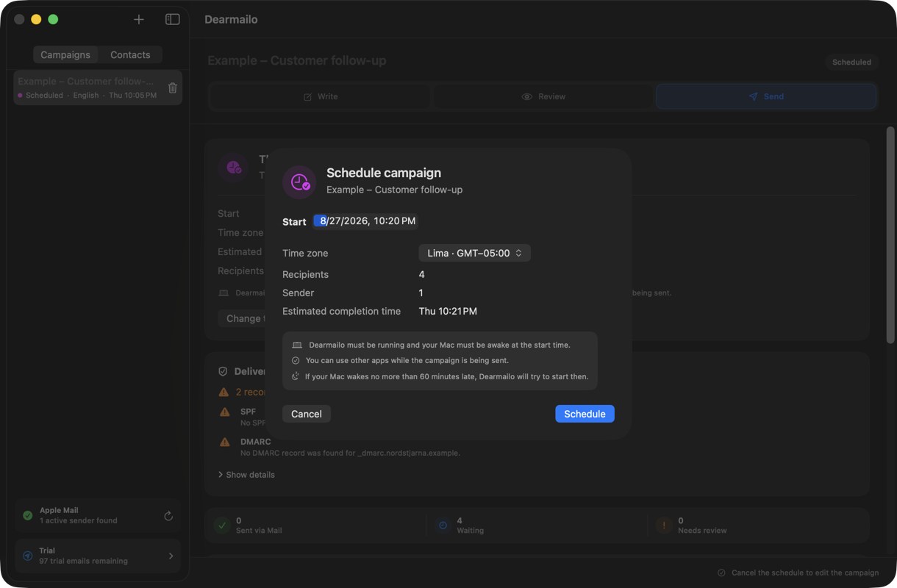
Task: Select the Example – Customer follow-up campaign row
Action: 98,87
